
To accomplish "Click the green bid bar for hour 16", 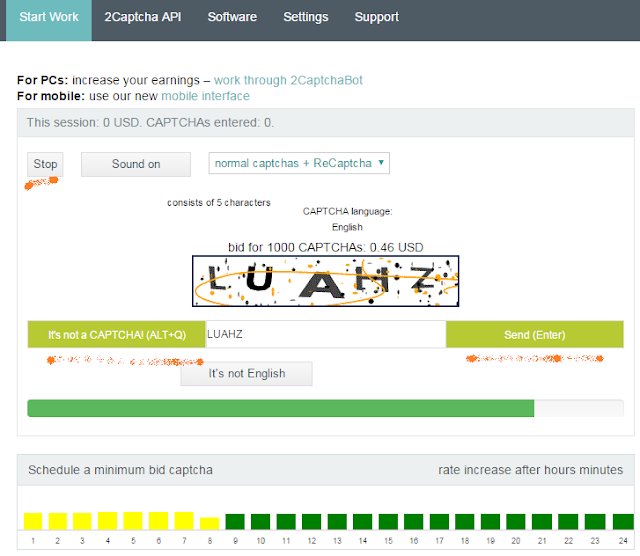I will tap(413, 522).
